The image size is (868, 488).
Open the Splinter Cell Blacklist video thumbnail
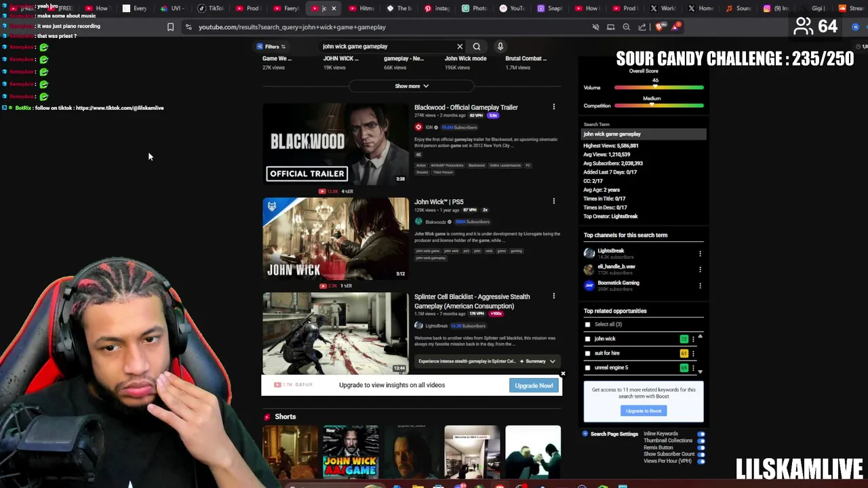coord(336,333)
